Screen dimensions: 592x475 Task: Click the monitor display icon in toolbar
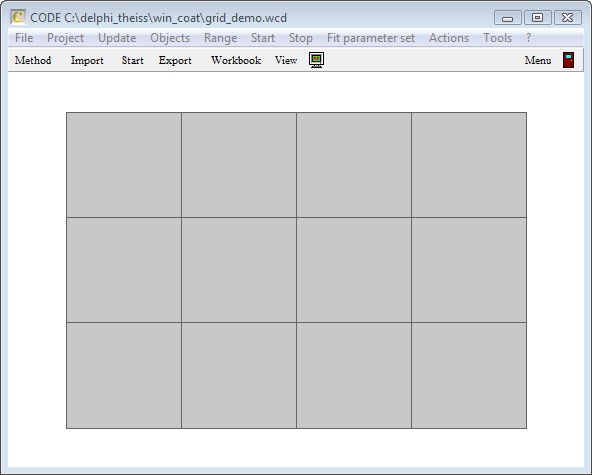pos(316,60)
